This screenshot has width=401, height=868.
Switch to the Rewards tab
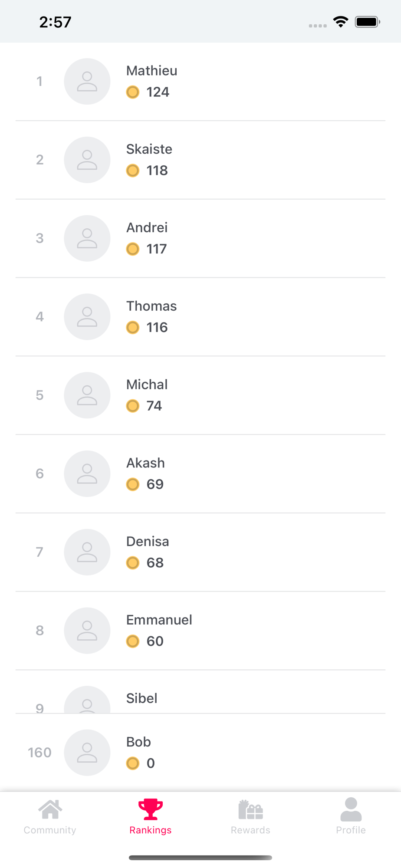coord(250,817)
